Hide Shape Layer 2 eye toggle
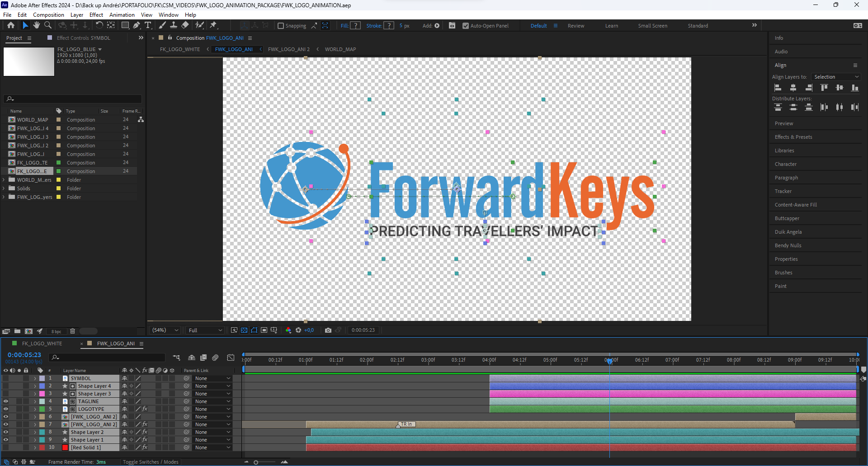 (x=5, y=432)
